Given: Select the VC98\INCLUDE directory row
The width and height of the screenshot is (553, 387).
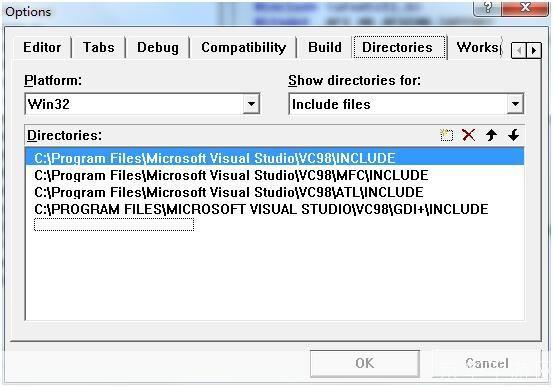Looking at the screenshot, I should 275,158.
